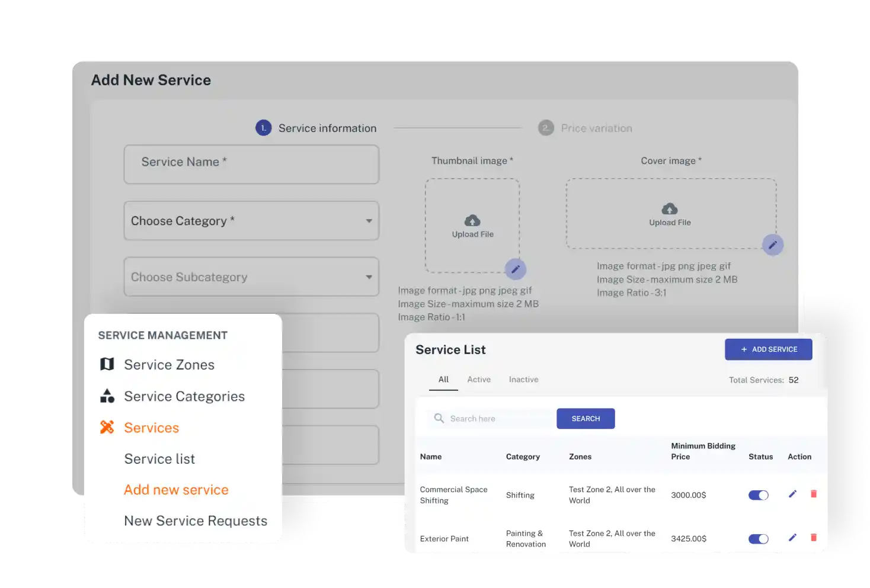870x588 pixels.
Task: Click the cover image upload cloud icon
Action: (x=670, y=209)
